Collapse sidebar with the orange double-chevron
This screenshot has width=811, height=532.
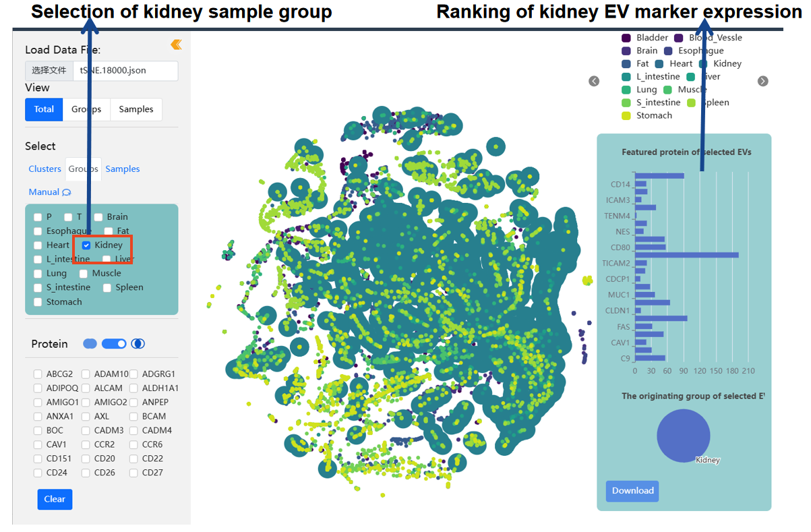[x=176, y=45]
